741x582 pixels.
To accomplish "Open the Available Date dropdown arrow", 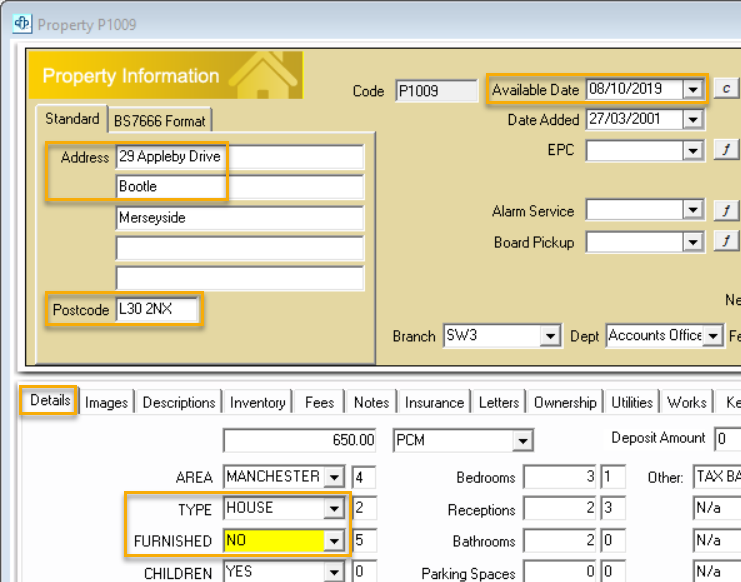I will click(x=693, y=89).
